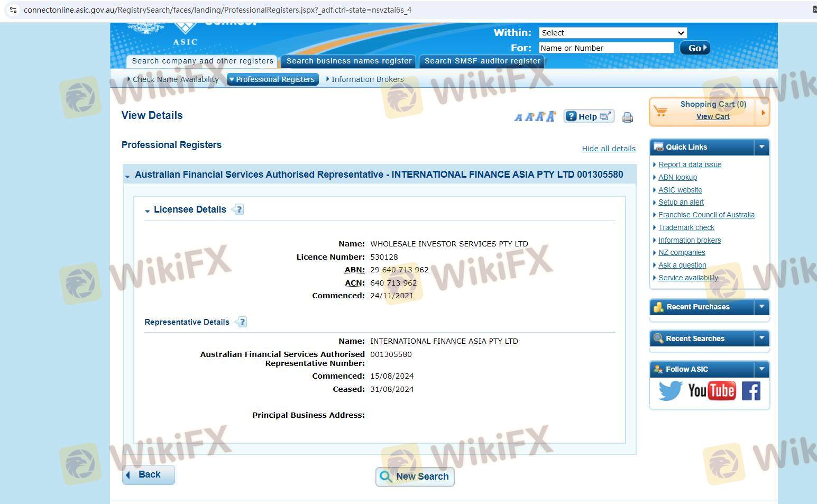Open the Facebook icon link
This screenshot has height=504, width=817.
(x=751, y=391)
